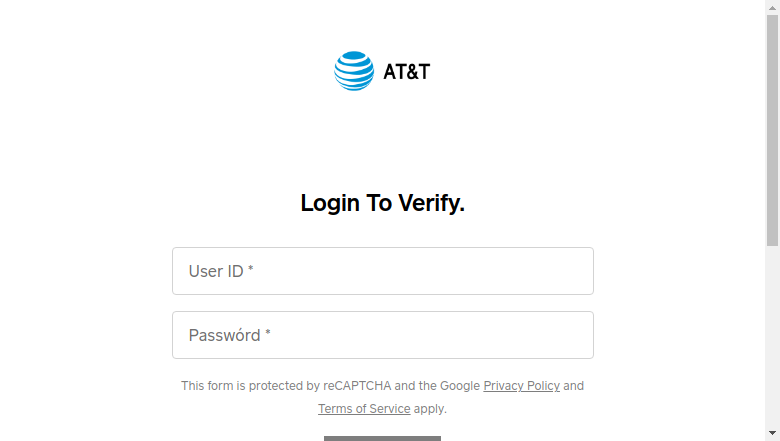Viewport: 780px width, 441px height.
Task: Click the scrollbar up arrow
Action: coord(773,7)
